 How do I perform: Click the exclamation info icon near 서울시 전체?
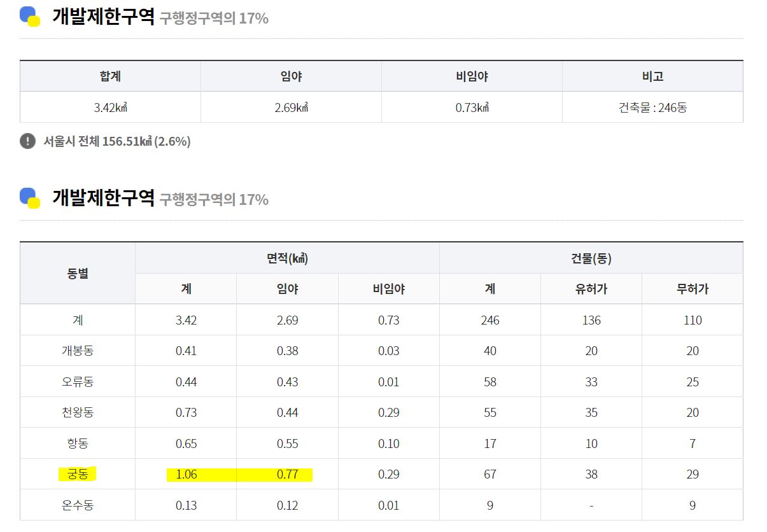click(27, 141)
